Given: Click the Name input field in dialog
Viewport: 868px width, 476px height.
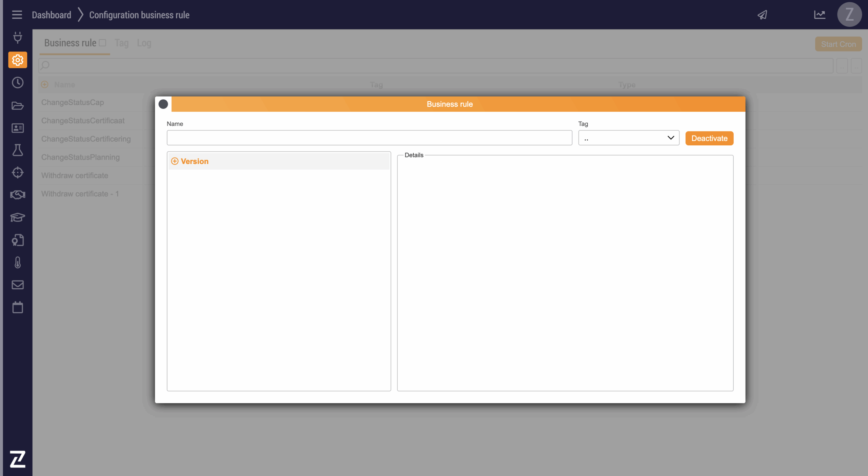Looking at the screenshot, I should 369,138.
